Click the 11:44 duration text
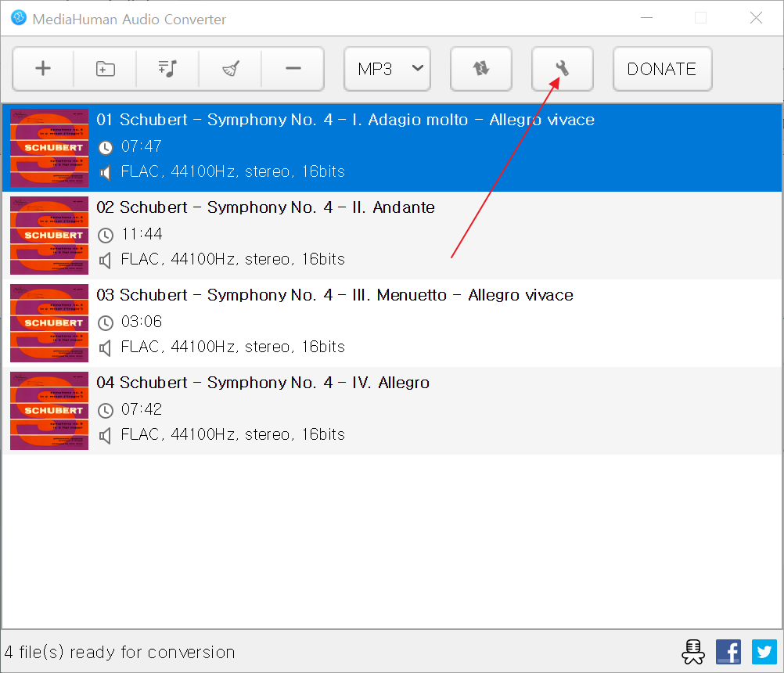 click(142, 234)
